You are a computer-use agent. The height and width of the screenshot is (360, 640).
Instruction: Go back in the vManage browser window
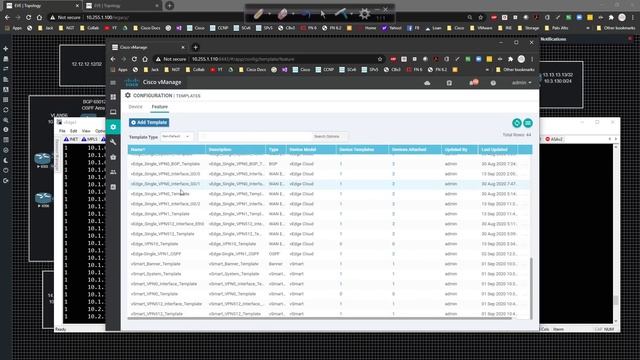[113, 59]
